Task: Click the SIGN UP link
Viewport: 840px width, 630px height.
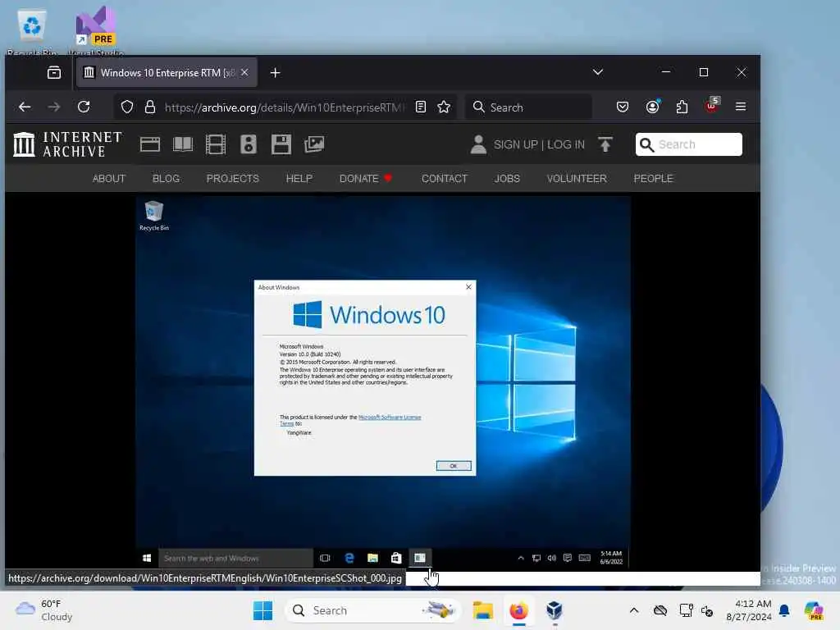Action: (x=515, y=144)
